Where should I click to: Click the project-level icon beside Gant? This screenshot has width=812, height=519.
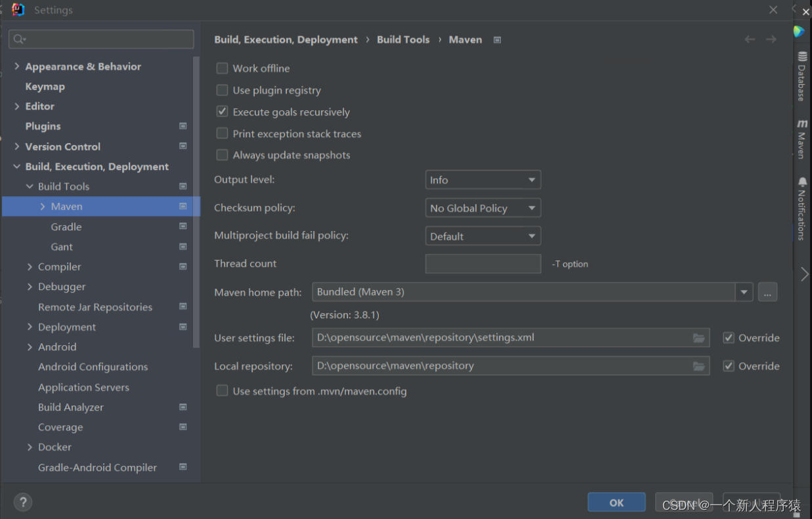[183, 247]
